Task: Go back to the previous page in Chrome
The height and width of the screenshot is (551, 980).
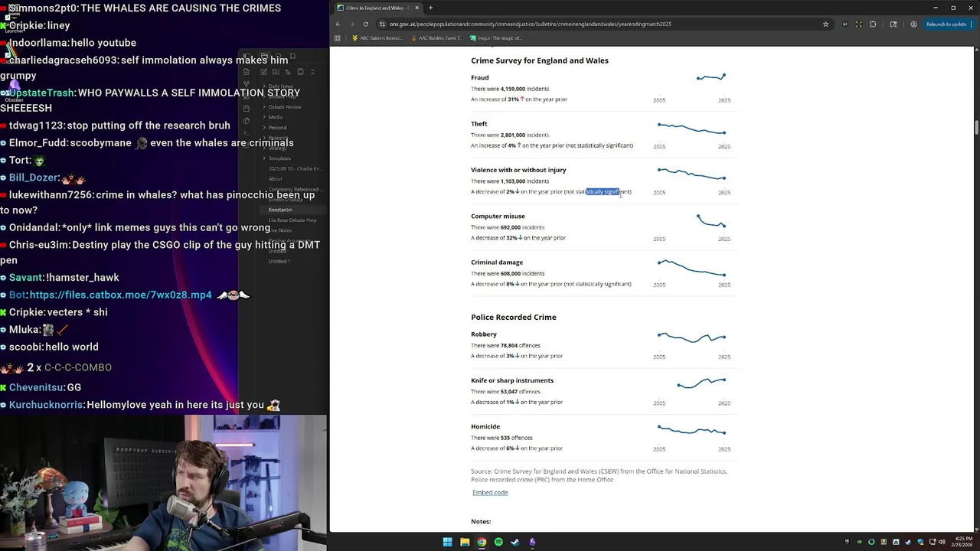Action: pos(338,24)
